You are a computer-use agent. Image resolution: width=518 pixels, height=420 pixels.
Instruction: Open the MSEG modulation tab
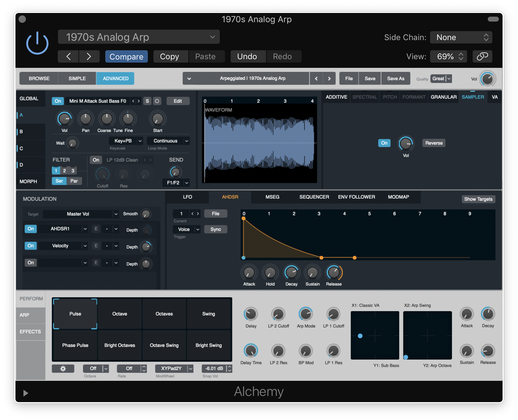pos(272,197)
